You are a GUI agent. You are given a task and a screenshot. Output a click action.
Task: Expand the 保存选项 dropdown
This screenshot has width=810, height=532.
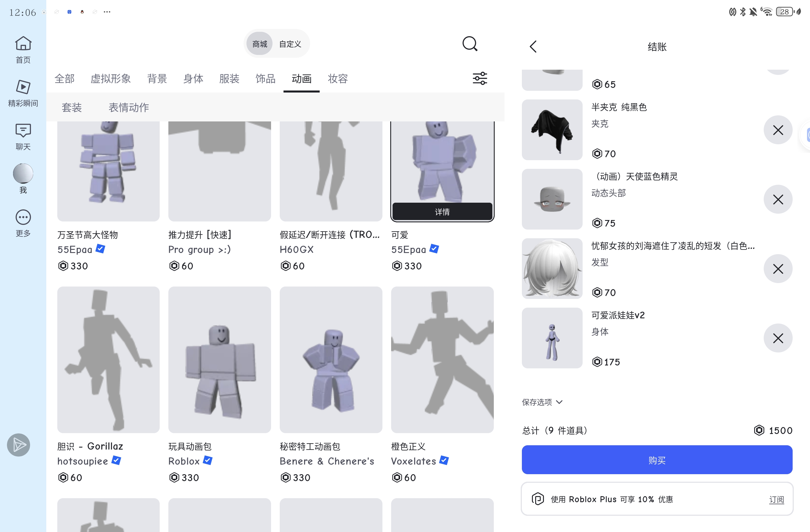point(542,402)
